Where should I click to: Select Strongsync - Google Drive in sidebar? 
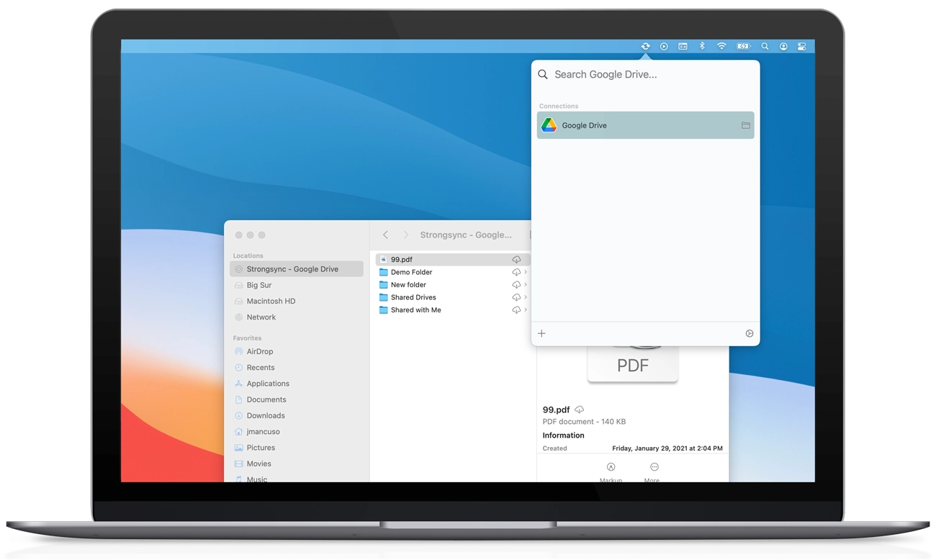click(x=296, y=269)
